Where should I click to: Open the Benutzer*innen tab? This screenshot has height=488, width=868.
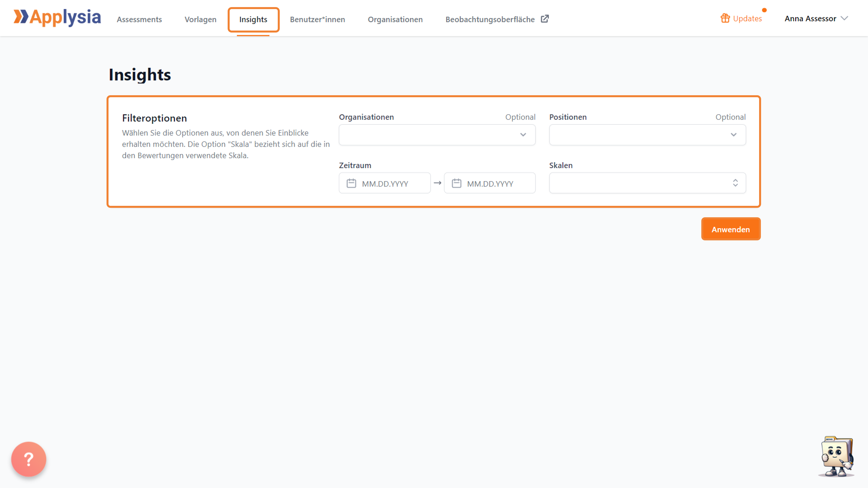click(x=317, y=19)
